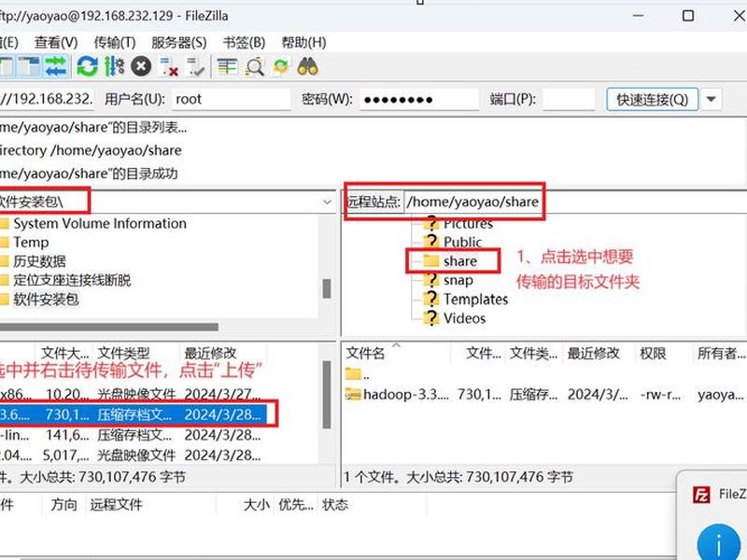Click the 方向 queue column header
747x560 pixels.
click(63, 505)
